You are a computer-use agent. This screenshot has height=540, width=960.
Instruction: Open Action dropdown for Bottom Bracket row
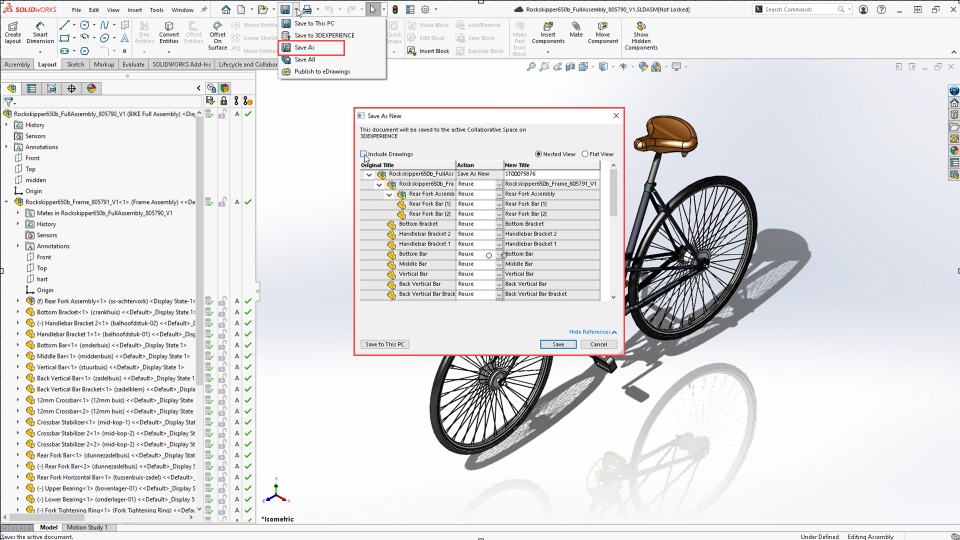tap(498, 224)
